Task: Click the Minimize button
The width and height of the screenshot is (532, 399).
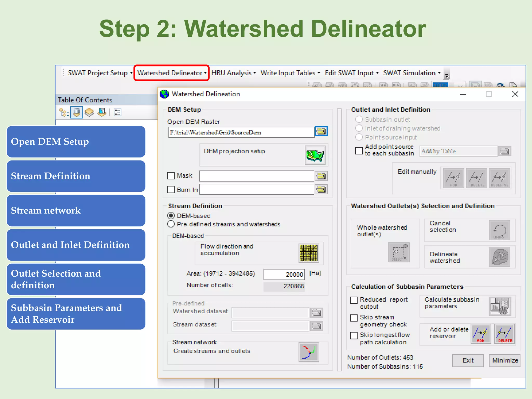Action: 505,361
